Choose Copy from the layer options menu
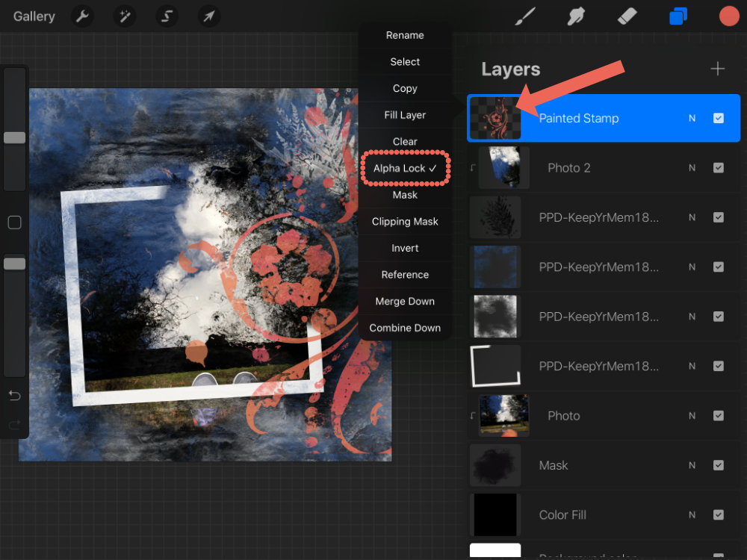This screenshot has height=560, width=747. (405, 89)
